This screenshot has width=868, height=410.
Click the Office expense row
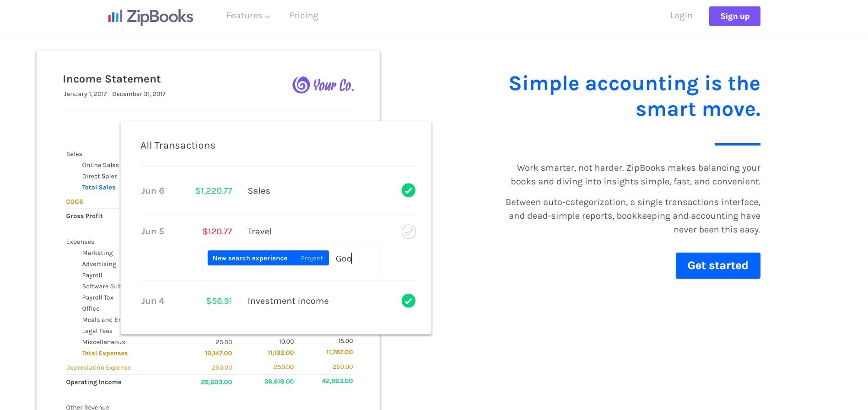tap(91, 308)
